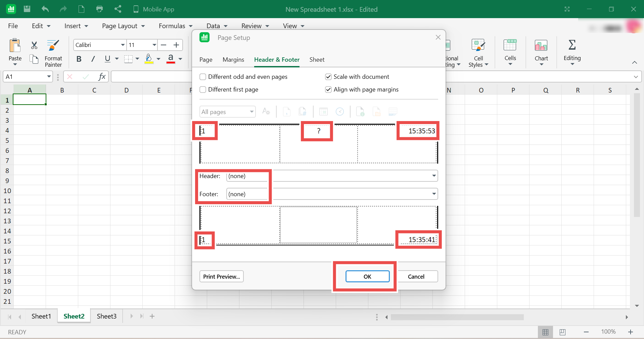Click the Insert File Path folder icon
The height and width of the screenshot is (339, 644).
[x=376, y=111]
